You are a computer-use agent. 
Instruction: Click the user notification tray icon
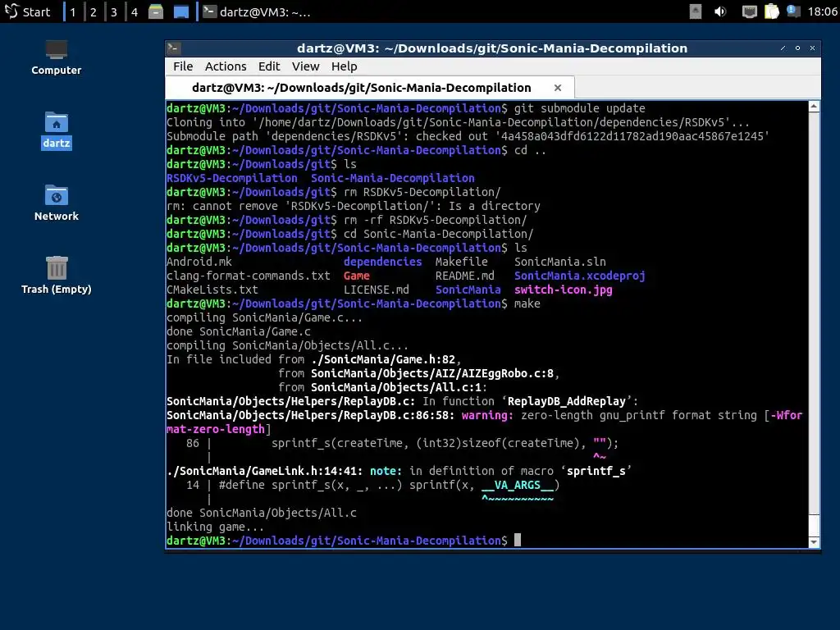point(793,11)
